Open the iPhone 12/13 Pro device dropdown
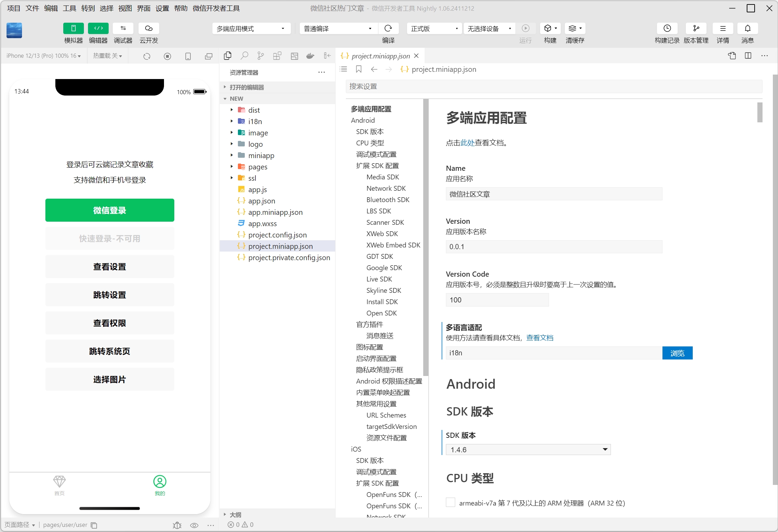The image size is (778, 532). (44, 56)
